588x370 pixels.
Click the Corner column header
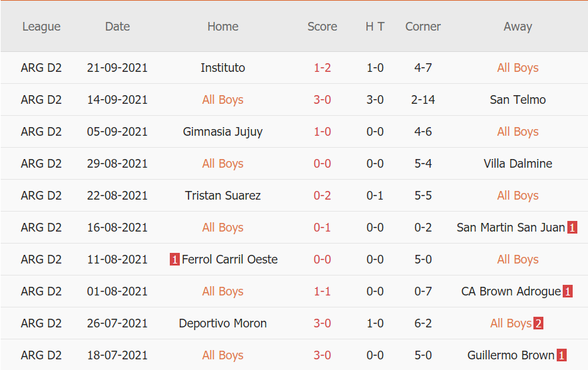point(423,27)
